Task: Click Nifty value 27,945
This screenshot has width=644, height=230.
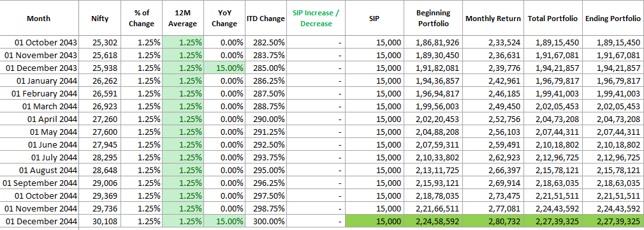Action: coord(100,144)
